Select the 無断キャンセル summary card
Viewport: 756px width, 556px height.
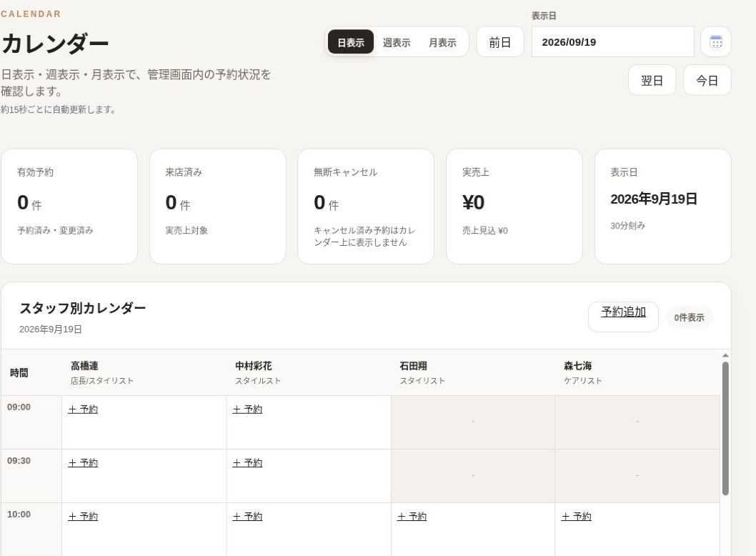tap(366, 207)
